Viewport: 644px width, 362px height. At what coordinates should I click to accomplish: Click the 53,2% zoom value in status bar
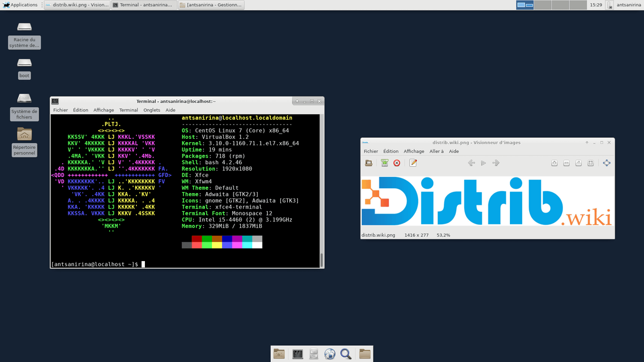click(x=443, y=235)
